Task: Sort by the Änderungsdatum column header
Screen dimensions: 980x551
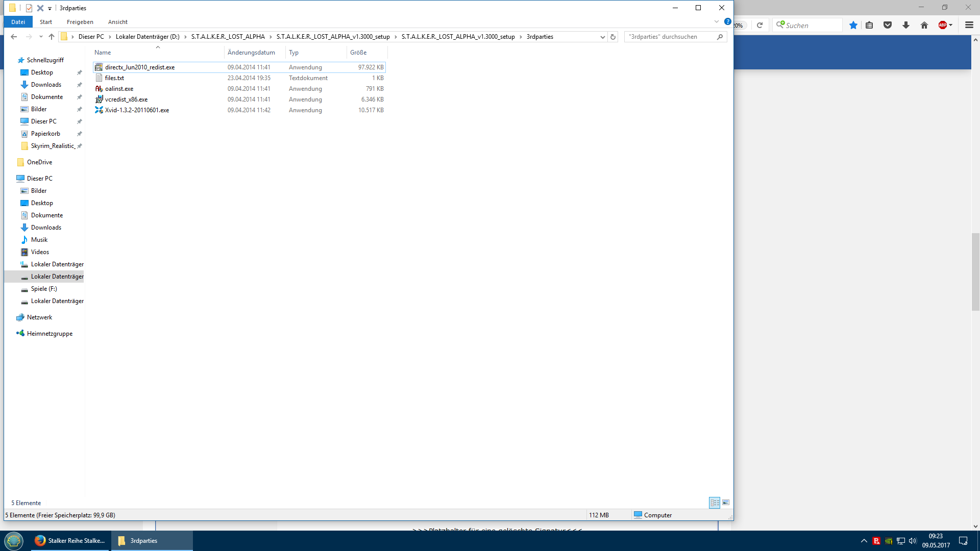Action: pos(252,53)
